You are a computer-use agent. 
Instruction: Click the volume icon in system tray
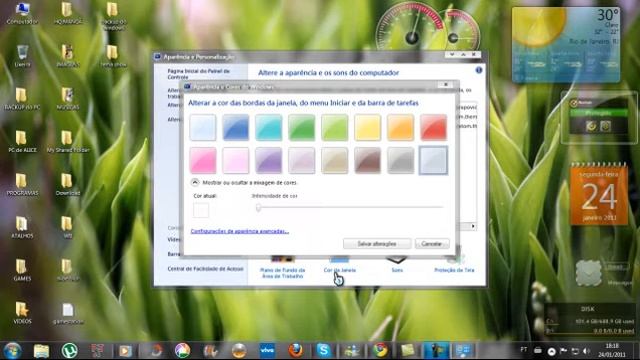pyautogui.click(x=587, y=351)
